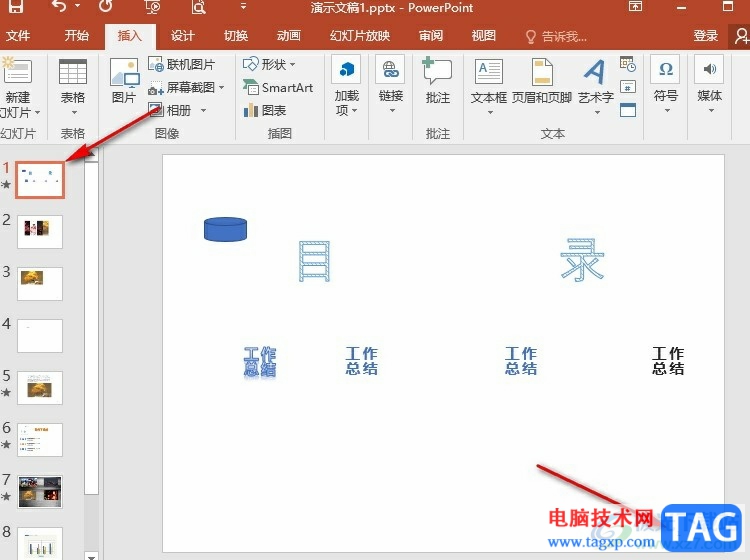Open the 切换 tab
Viewport: 750px width, 560px height.
236,36
